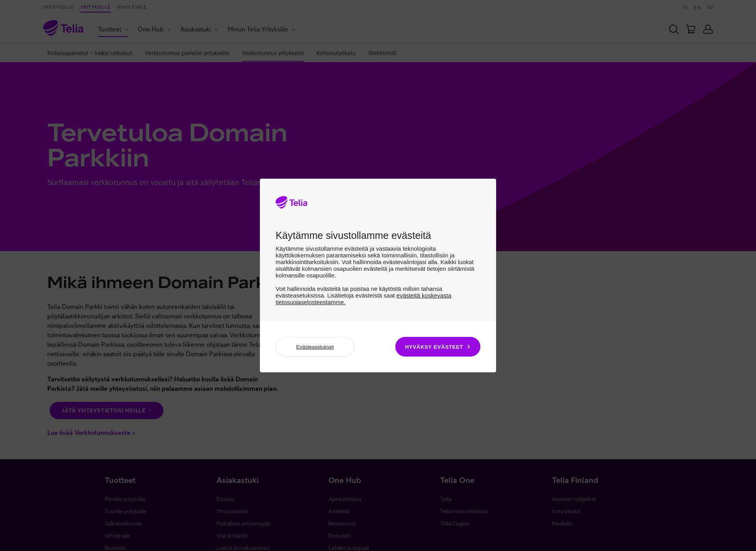Expand the Tuotteet dropdown in header
Screen dimensions: 756x551
[x=113, y=29]
